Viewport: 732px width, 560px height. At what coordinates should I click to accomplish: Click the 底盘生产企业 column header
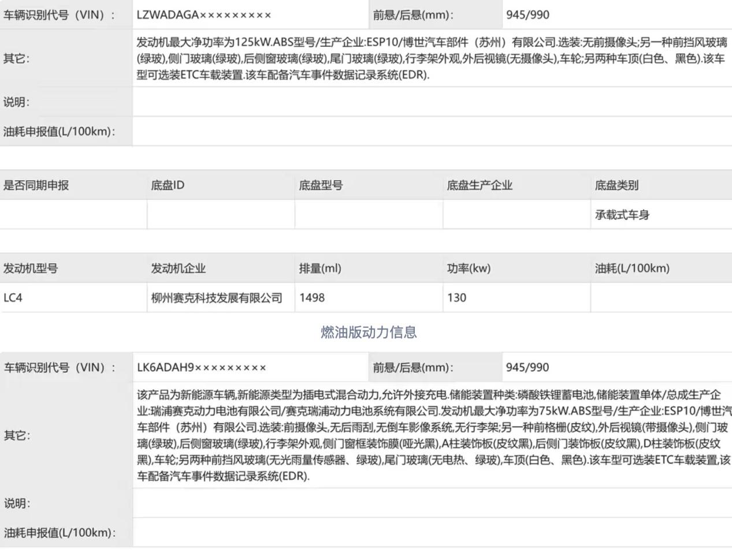(x=480, y=185)
